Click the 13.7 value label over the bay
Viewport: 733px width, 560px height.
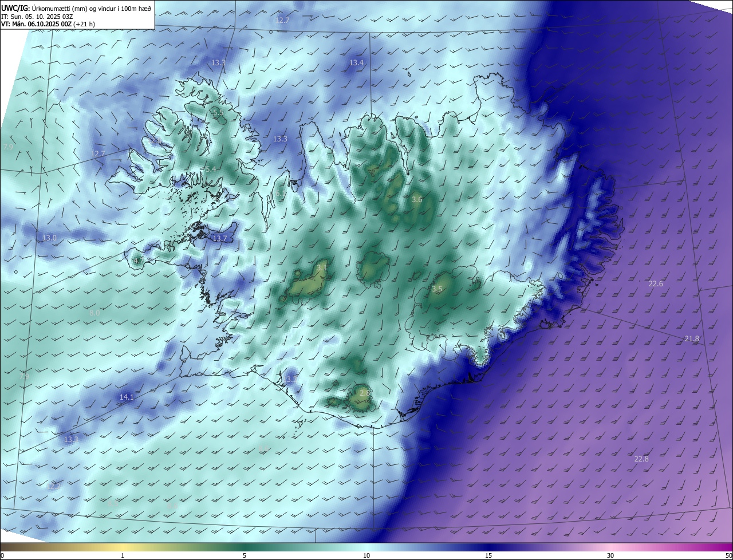tap(220, 238)
